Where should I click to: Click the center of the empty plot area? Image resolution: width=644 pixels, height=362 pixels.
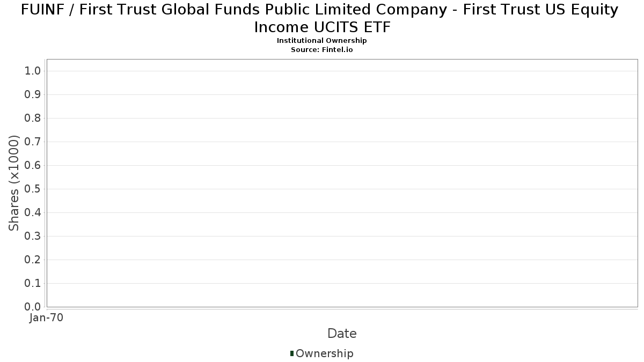tap(342, 183)
